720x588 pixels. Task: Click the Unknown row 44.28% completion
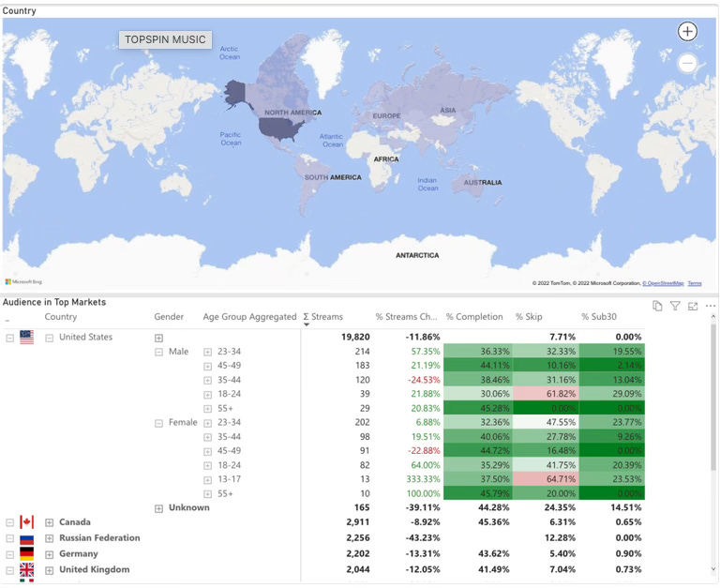(x=494, y=507)
